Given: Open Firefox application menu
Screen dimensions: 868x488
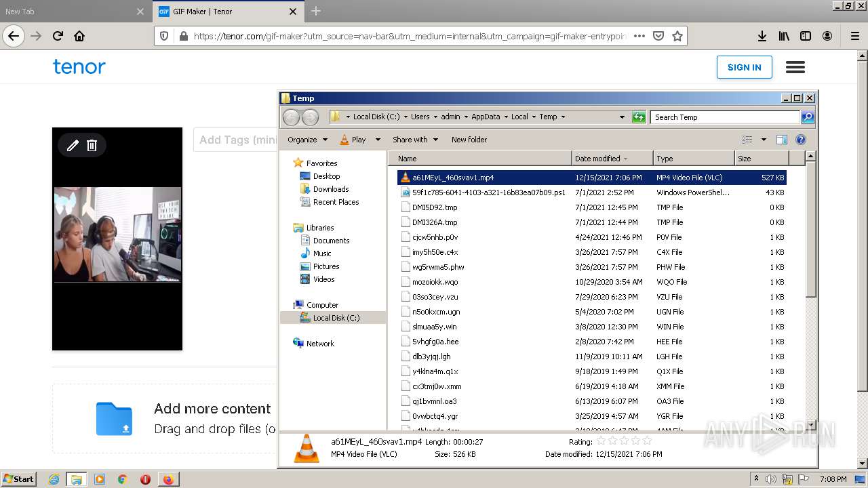Looking at the screenshot, I should 854,36.
